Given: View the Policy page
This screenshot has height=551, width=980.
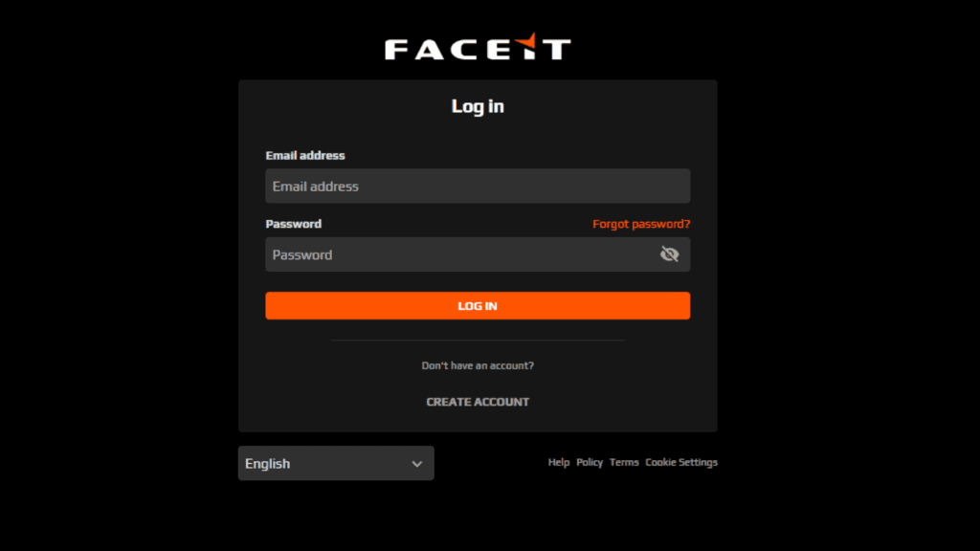Looking at the screenshot, I should point(590,462).
